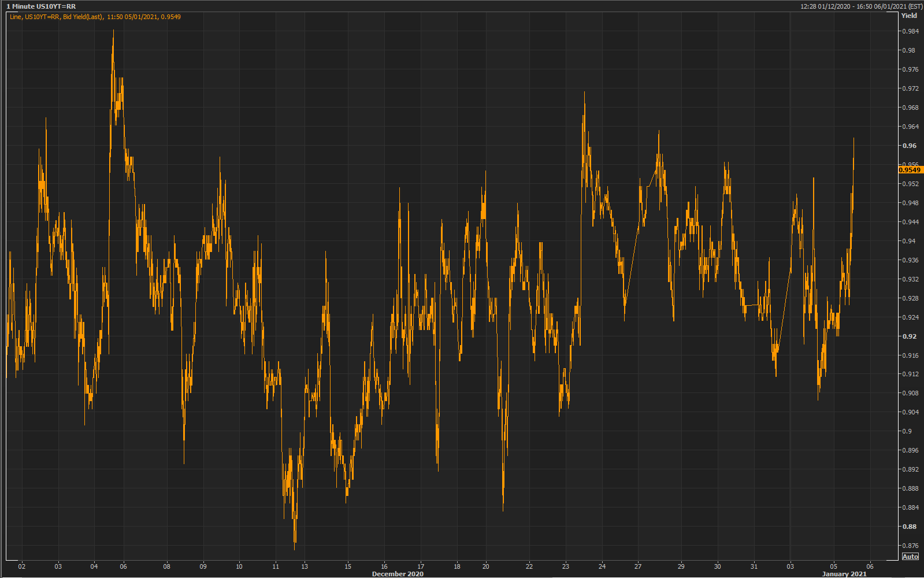Click the 10 date on time axis
The width and height of the screenshot is (924, 578).
click(239, 566)
